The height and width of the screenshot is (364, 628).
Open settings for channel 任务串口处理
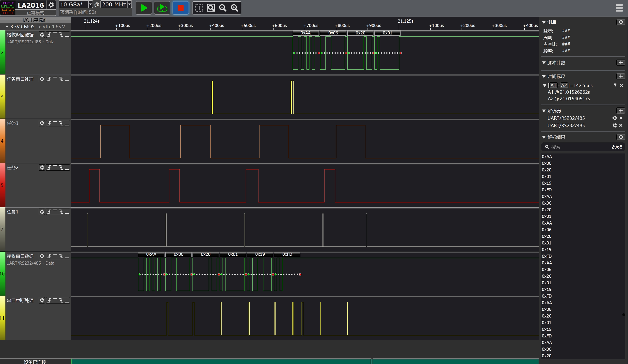(42, 79)
